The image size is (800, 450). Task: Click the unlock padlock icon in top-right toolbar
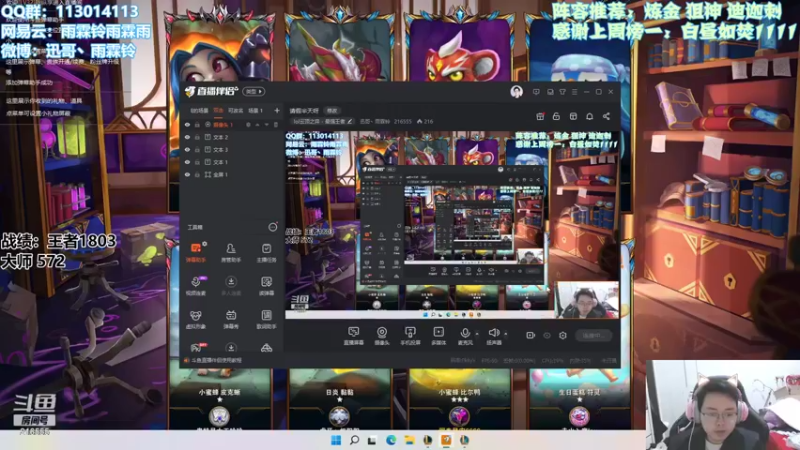[556, 116]
